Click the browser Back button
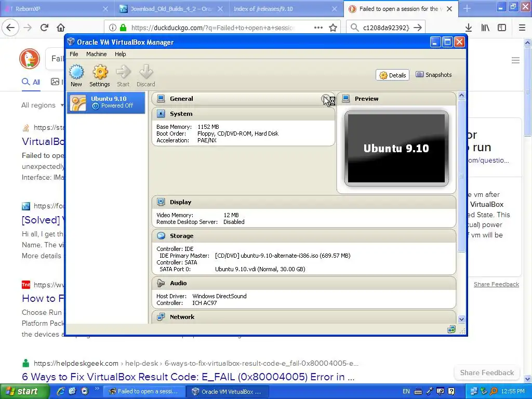Image resolution: width=532 pixels, height=399 pixels. [10, 28]
